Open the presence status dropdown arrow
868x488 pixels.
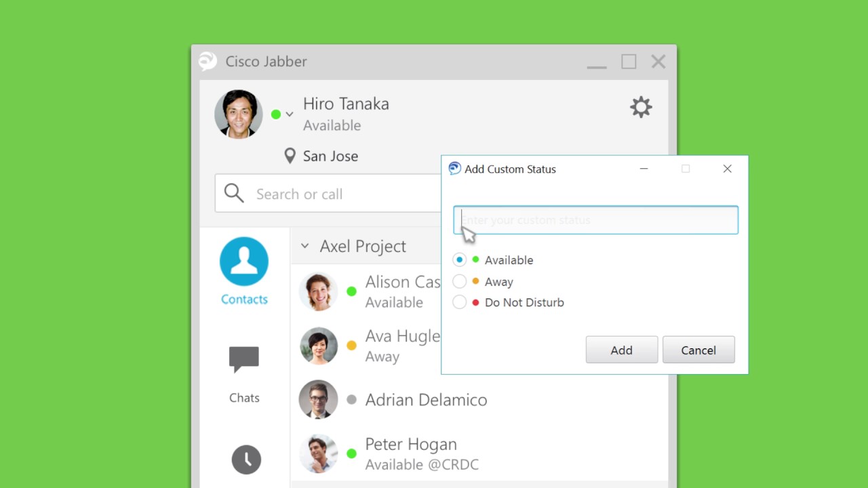click(290, 115)
